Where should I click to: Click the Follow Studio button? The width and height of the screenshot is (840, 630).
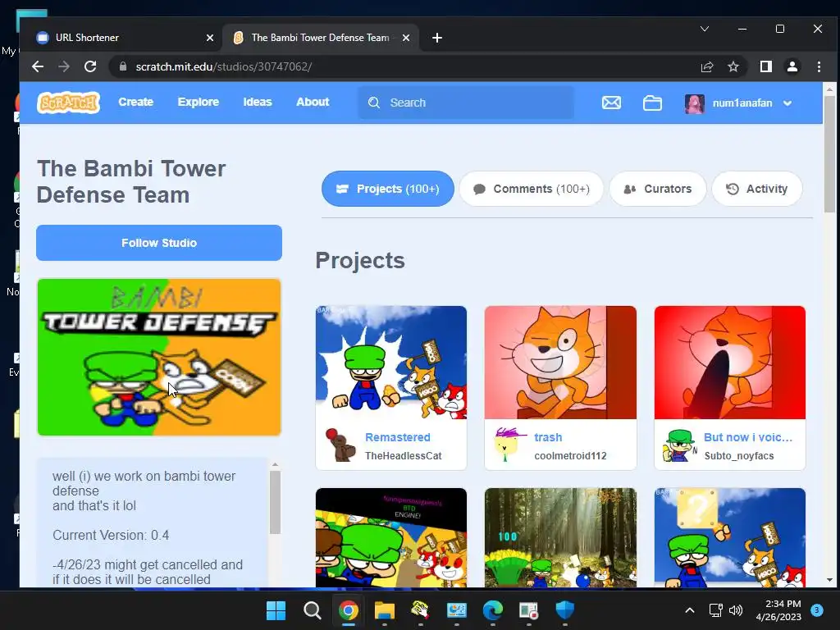click(x=159, y=243)
